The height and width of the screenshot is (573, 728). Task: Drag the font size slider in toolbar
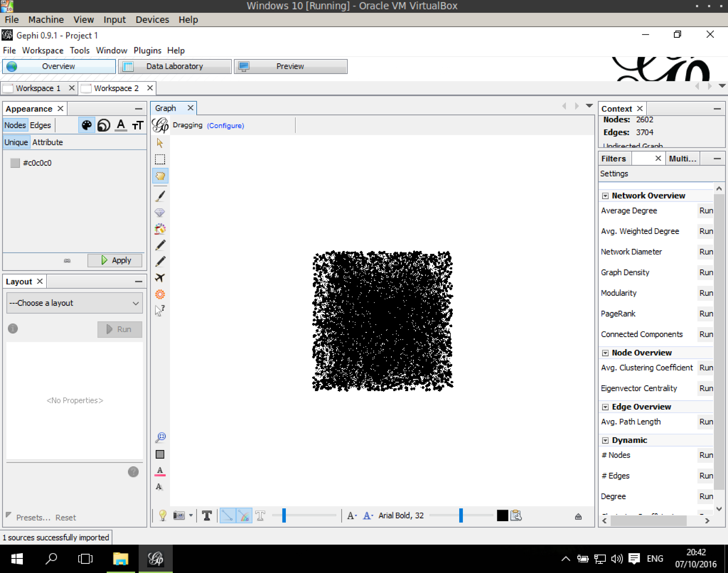(x=462, y=515)
